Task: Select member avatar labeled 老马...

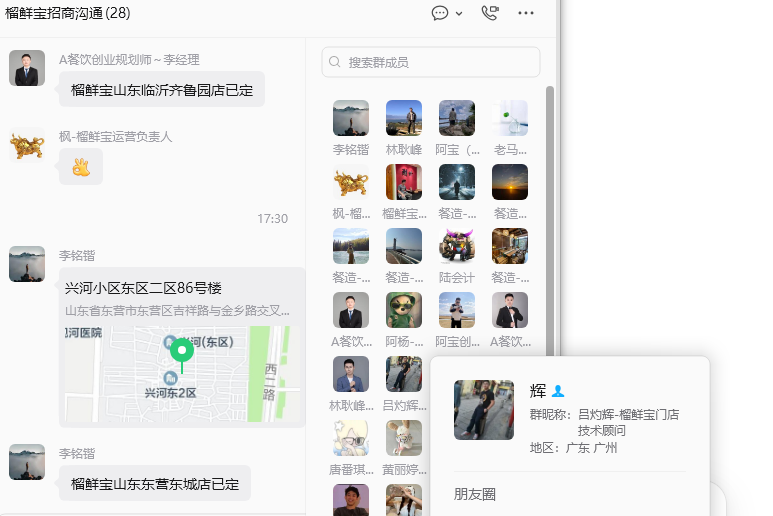Action: click(510, 118)
